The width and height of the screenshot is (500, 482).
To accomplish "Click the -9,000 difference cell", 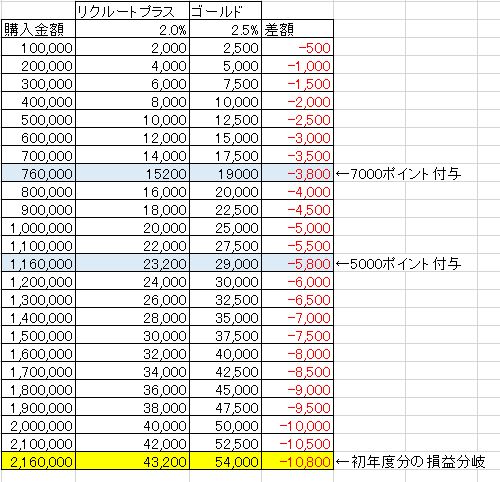I will pos(297,389).
